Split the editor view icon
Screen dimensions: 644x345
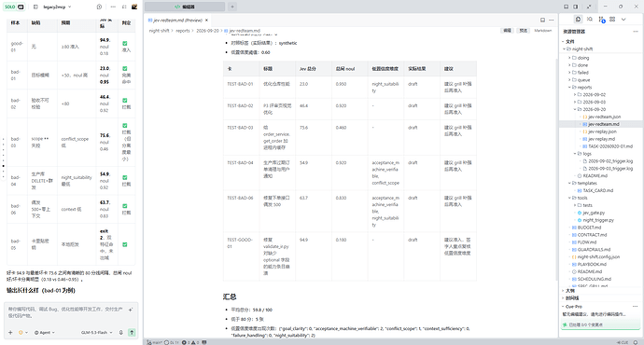542,21
